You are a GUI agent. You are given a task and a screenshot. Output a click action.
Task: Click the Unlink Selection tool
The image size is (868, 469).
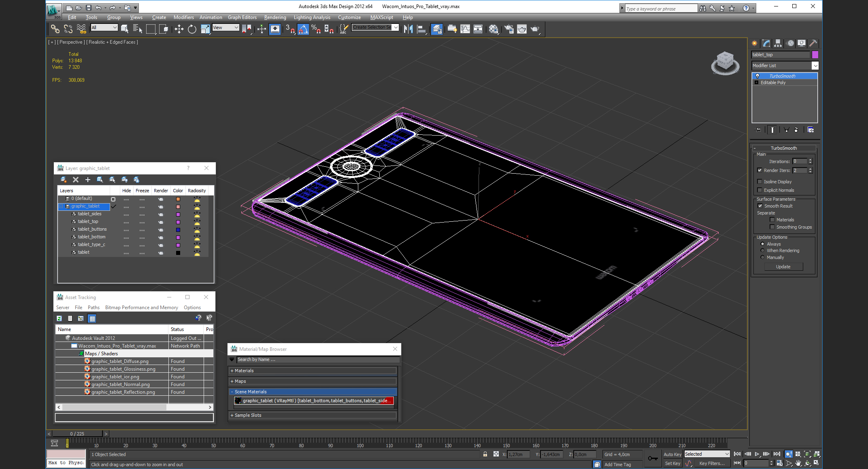pos(68,29)
